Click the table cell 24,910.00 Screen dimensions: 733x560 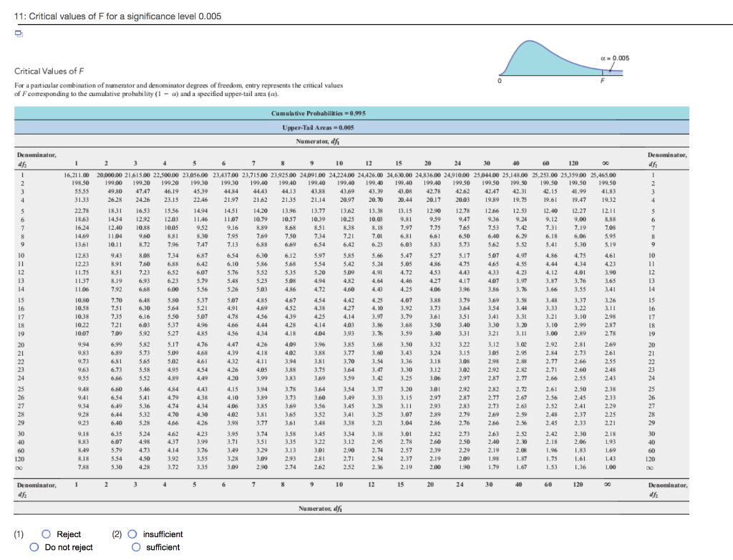click(x=457, y=175)
